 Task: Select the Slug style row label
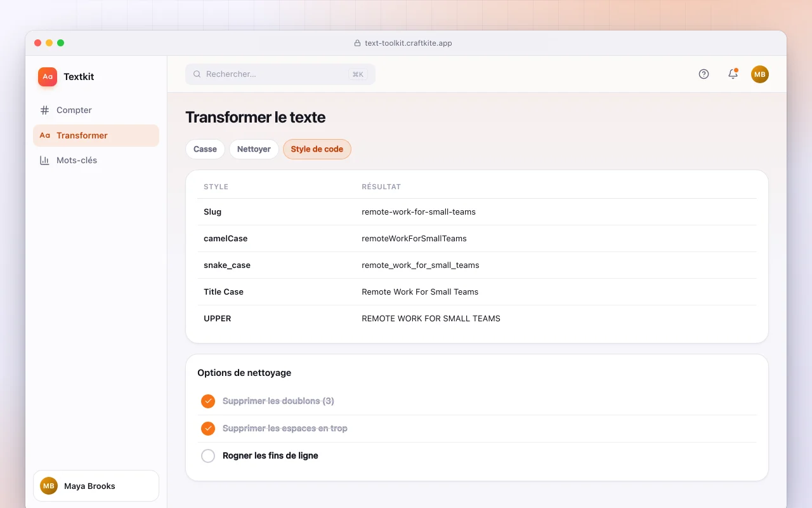coord(213,211)
